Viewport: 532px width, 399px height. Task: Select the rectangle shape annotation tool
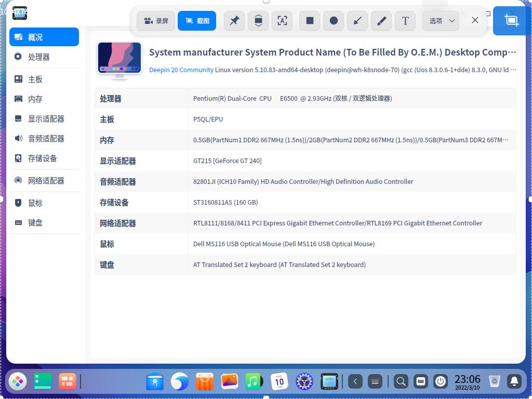(309, 21)
